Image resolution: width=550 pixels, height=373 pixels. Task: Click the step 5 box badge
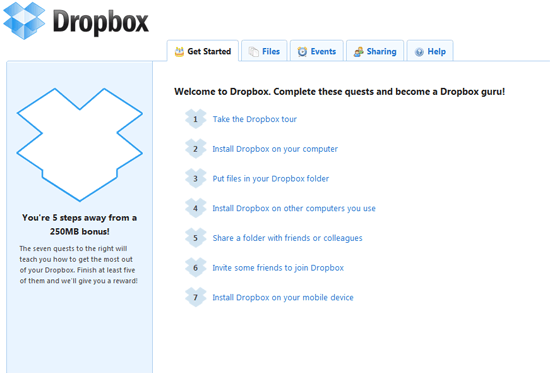pyautogui.click(x=195, y=238)
